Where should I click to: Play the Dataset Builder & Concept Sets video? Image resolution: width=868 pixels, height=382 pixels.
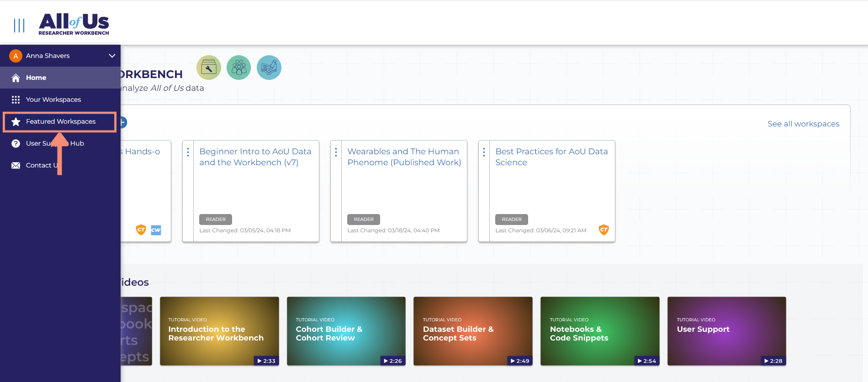pos(473,331)
